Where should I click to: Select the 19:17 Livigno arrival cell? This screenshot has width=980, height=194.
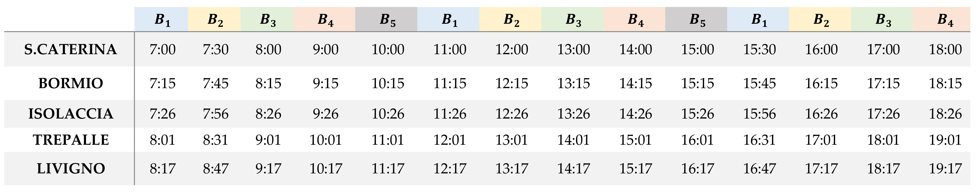tap(945, 168)
